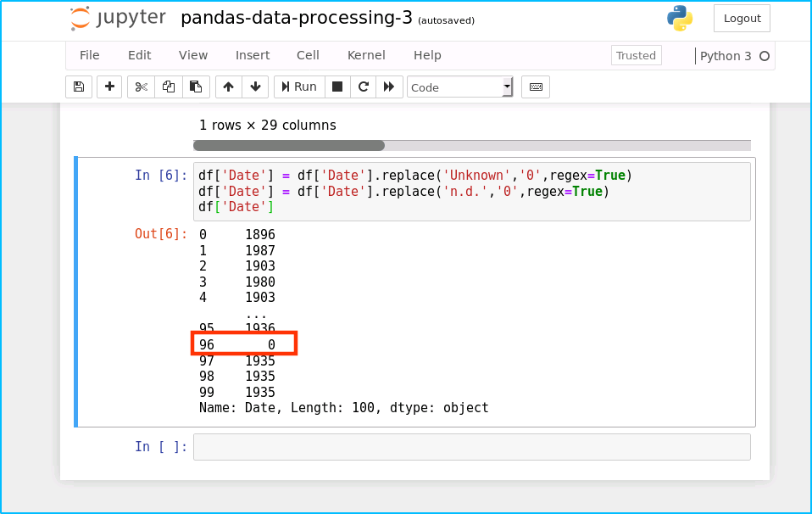Viewport: 812px width, 514px height.
Task: Click the output row '0 1896'
Action: tap(237, 234)
